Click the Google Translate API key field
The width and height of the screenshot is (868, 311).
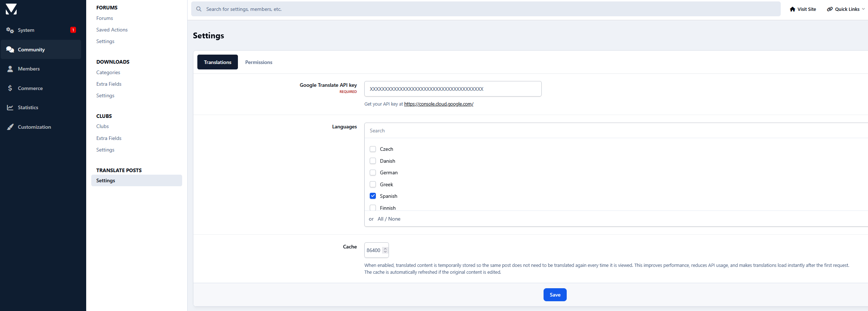click(x=453, y=89)
